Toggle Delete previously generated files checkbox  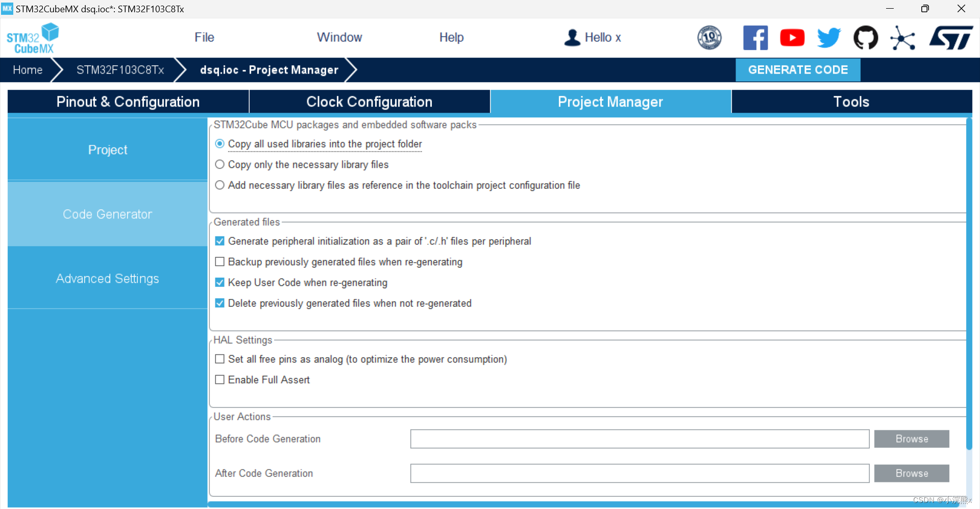point(219,303)
